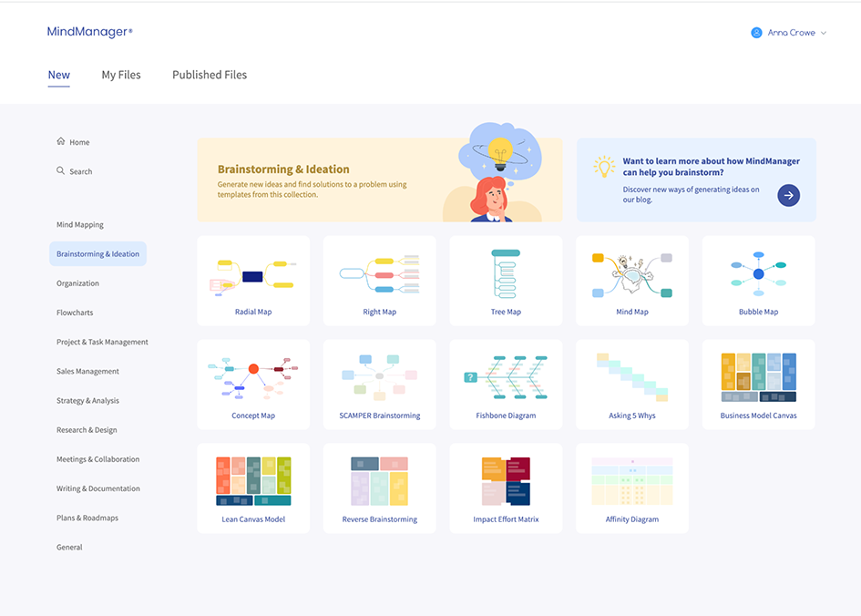Open the Business Model Canvas template
This screenshot has height=616, width=861.
(758, 384)
